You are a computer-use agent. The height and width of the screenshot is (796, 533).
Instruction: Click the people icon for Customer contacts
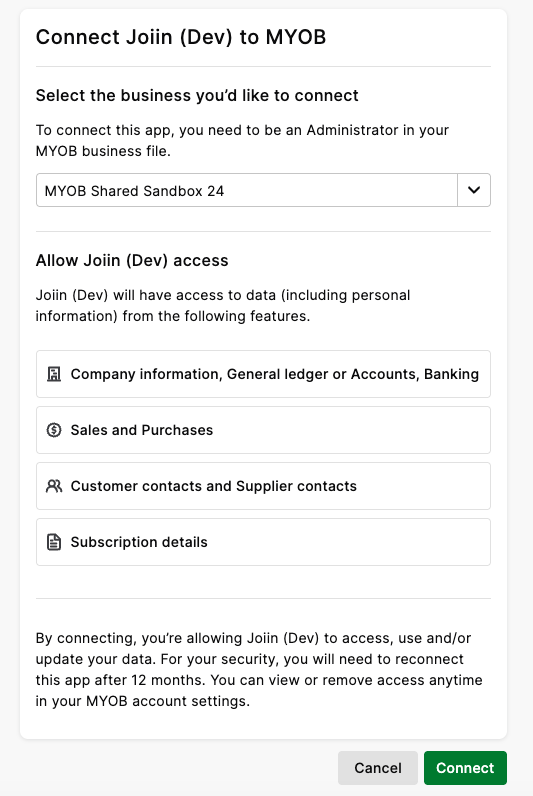[x=54, y=486]
